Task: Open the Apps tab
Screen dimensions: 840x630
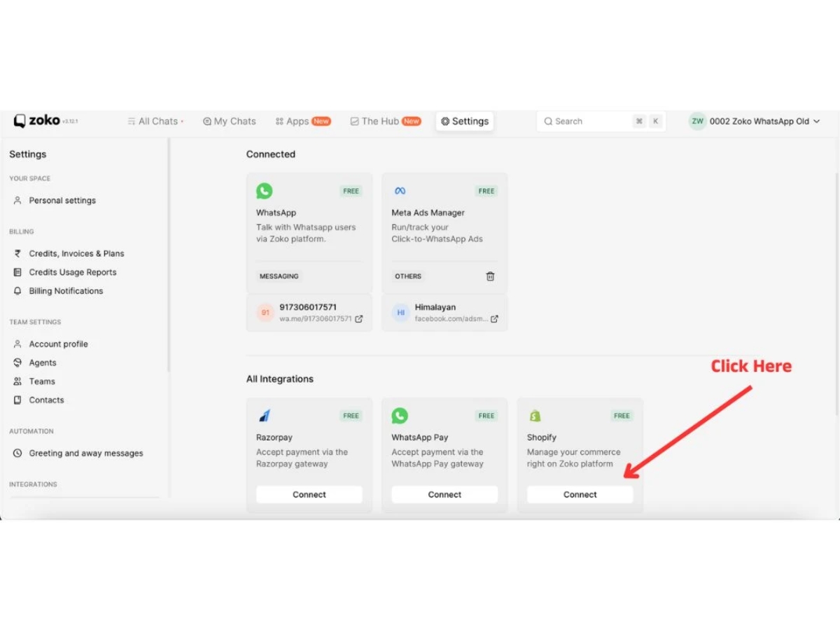Action: click(x=302, y=121)
